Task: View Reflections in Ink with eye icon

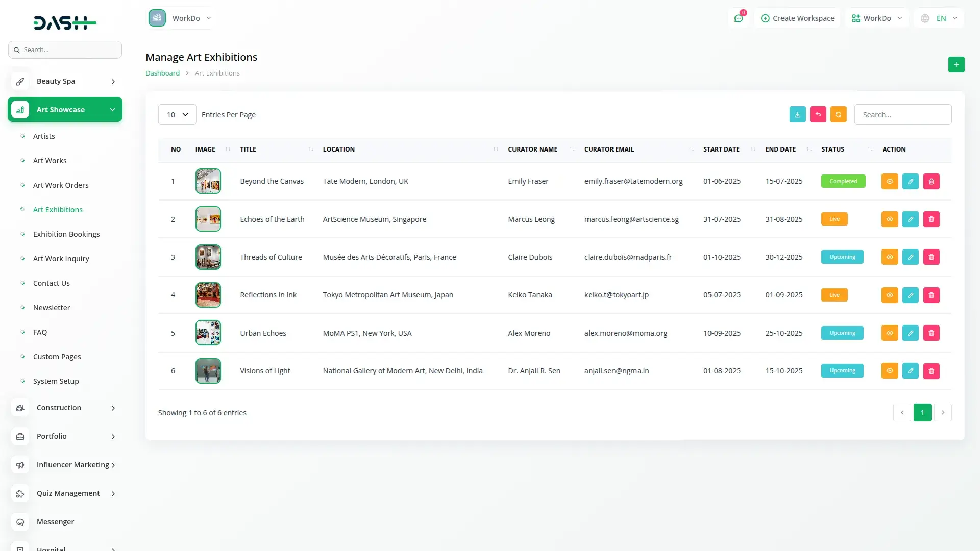Action: click(x=889, y=295)
